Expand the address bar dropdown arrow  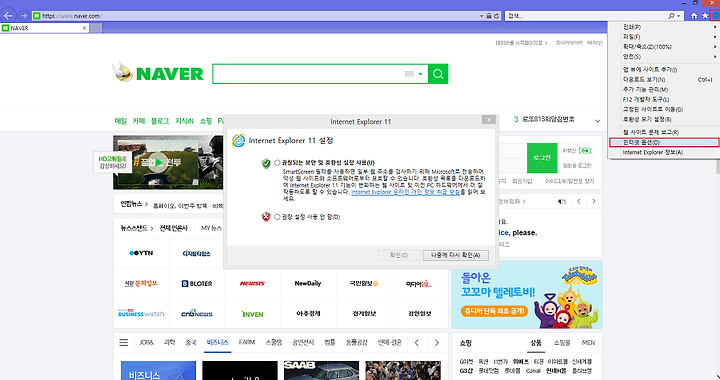click(481, 16)
